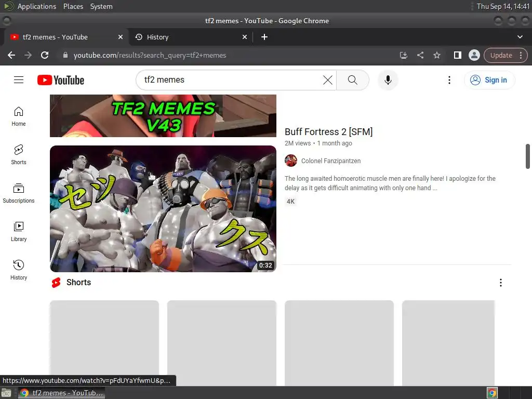The width and height of the screenshot is (532, 399).
Task: Go to Home in the sidebar
Action: [19, 117]
